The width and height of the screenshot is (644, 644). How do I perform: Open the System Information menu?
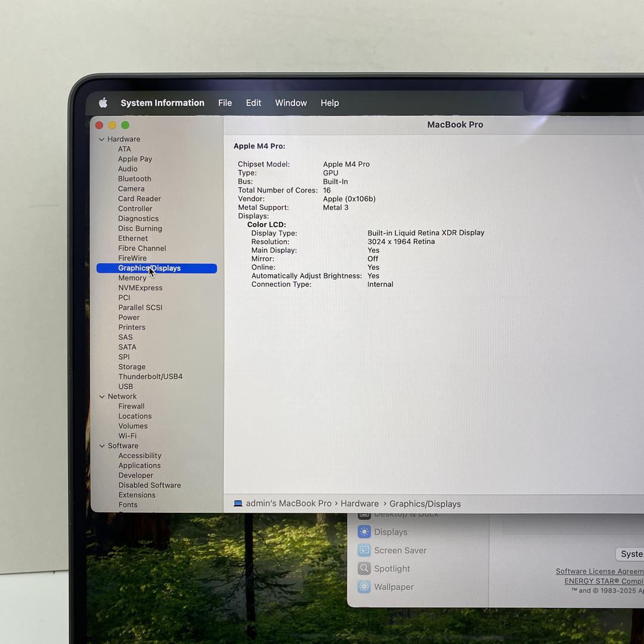pos(162,103)
